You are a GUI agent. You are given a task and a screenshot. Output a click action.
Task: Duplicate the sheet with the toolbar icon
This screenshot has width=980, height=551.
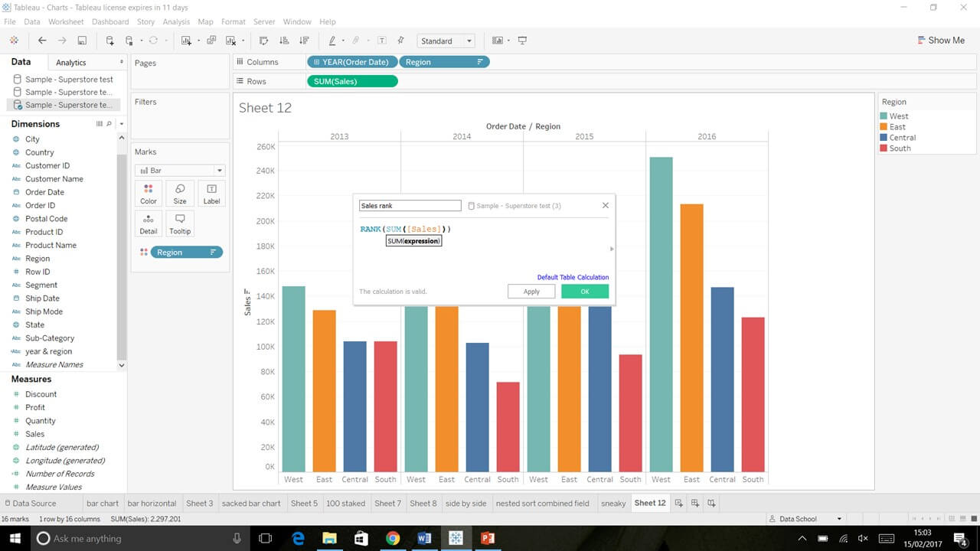point(211,41)
